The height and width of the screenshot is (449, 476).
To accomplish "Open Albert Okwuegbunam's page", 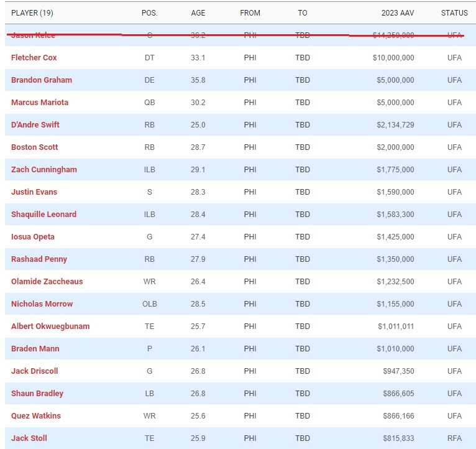I will point(50,326).
